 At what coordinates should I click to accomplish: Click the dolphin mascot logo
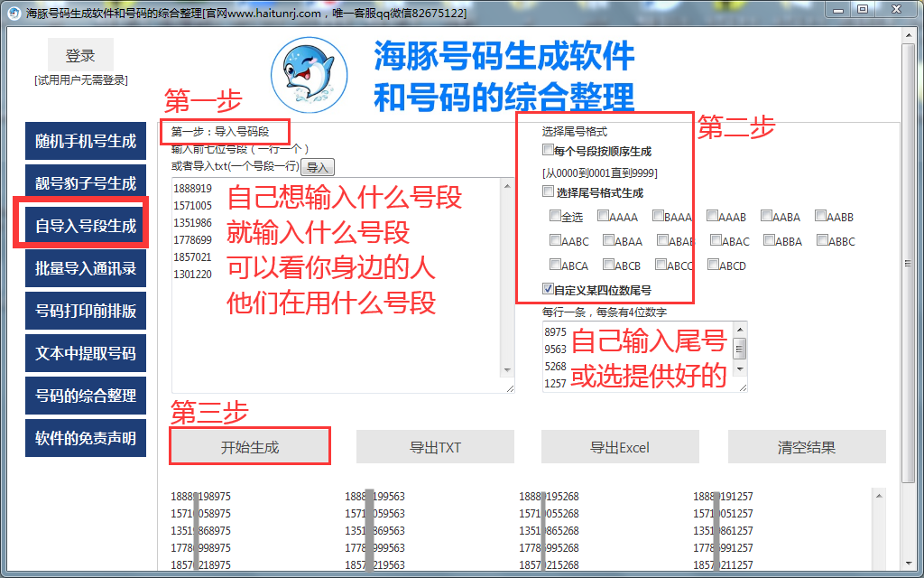click(x=310, y=74)
